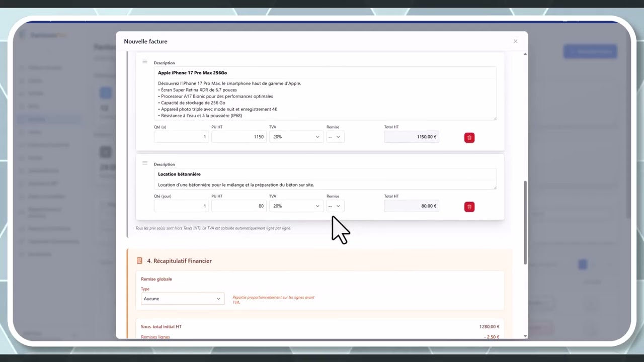Click the Remise globale label

[x=156, y=279]
